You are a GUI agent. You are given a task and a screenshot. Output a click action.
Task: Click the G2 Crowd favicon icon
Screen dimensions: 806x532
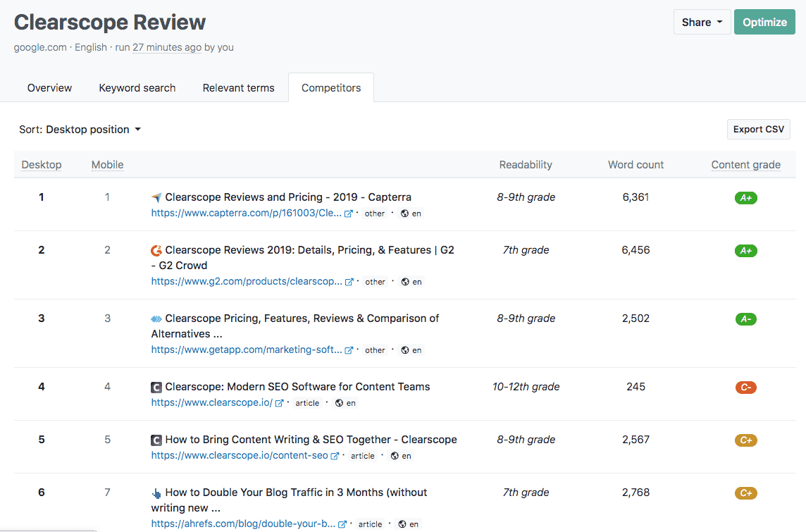(156, 251)
